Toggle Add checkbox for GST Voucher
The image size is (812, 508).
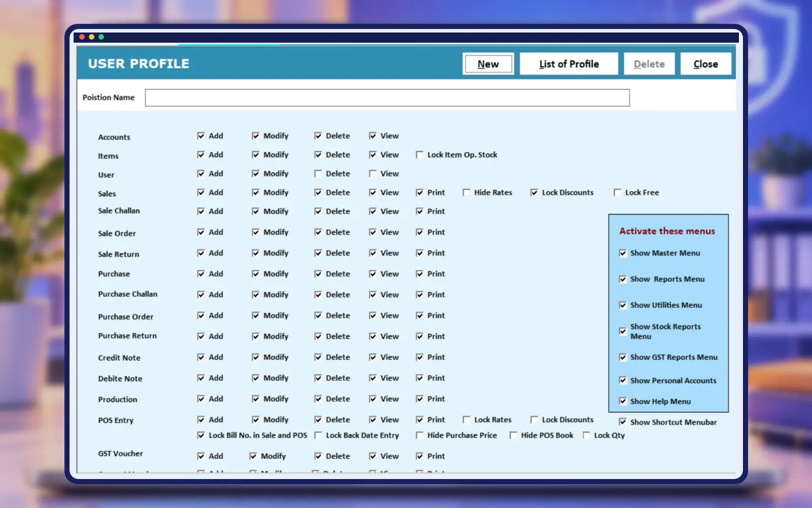coord(201,456)
